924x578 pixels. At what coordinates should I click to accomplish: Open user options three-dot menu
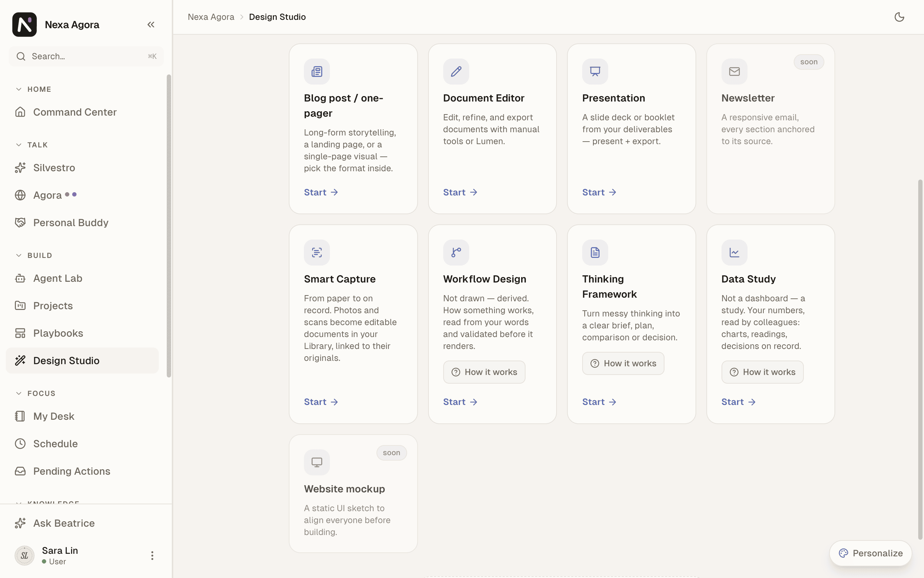pos(152,556)
